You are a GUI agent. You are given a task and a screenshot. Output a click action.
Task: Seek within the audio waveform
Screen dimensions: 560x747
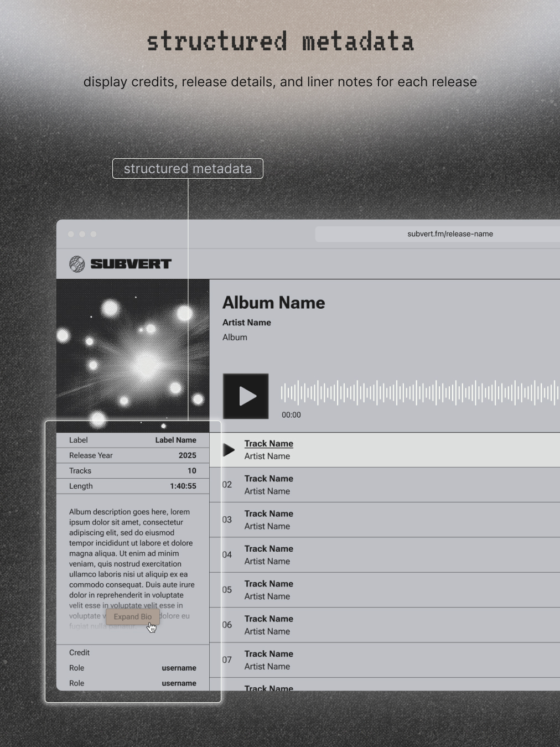tap(418, 393)
